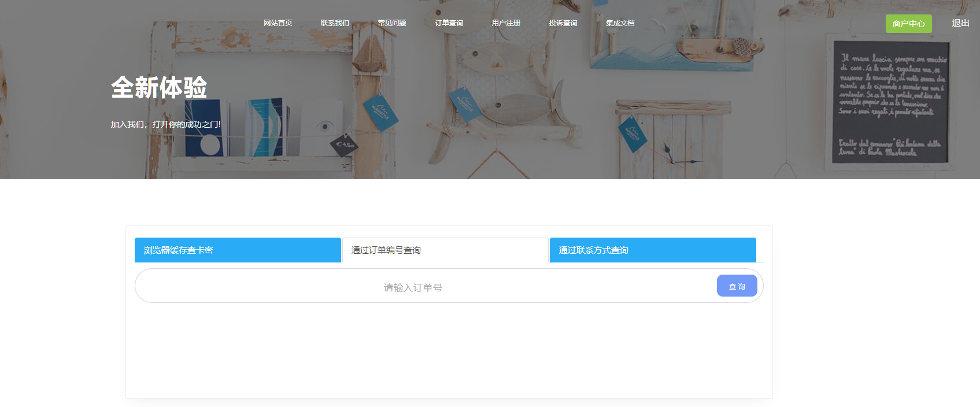Switch to 通过联系方式查询 tab
Screen dimensions: 980x407
pyautogui.click(x=653, y=250)
